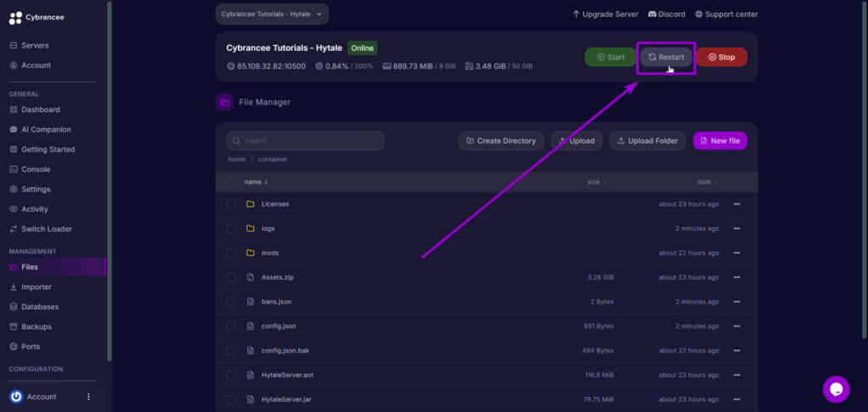Click the purple New file button

(x=719, y=141)
